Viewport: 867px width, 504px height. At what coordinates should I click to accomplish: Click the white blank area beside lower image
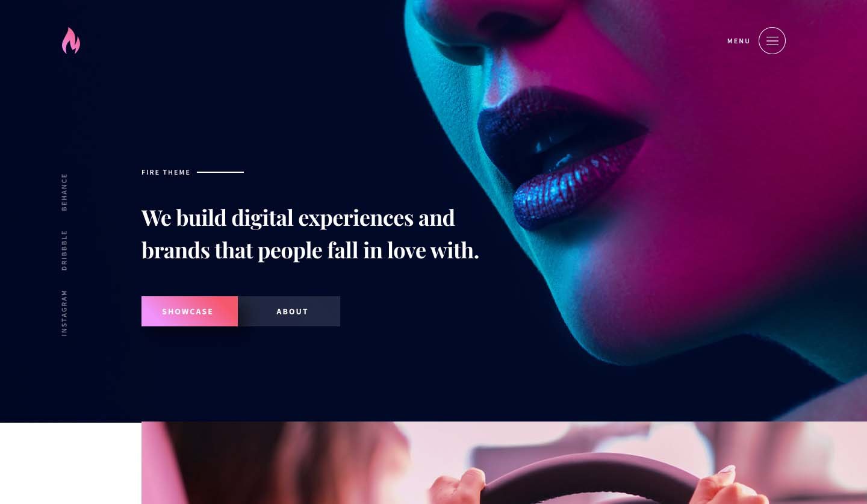[x=70, y=463]
